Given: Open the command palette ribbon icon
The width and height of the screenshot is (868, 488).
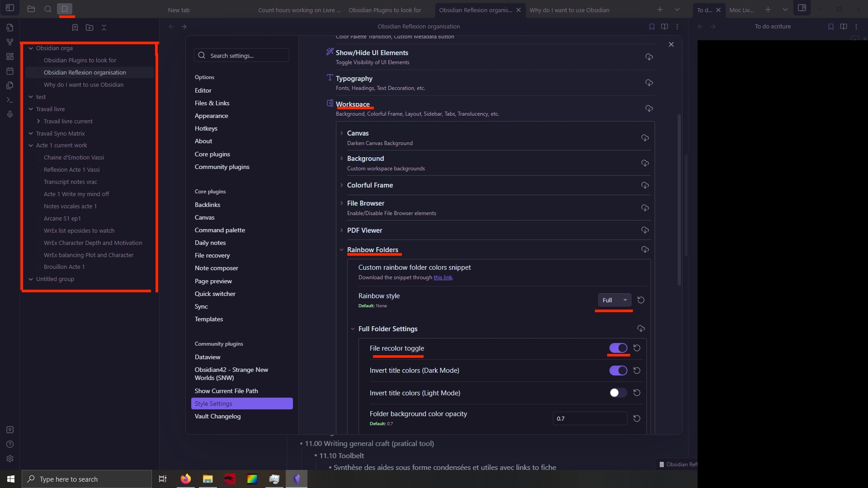Looking at the screenshot, I should coord(10,100).
